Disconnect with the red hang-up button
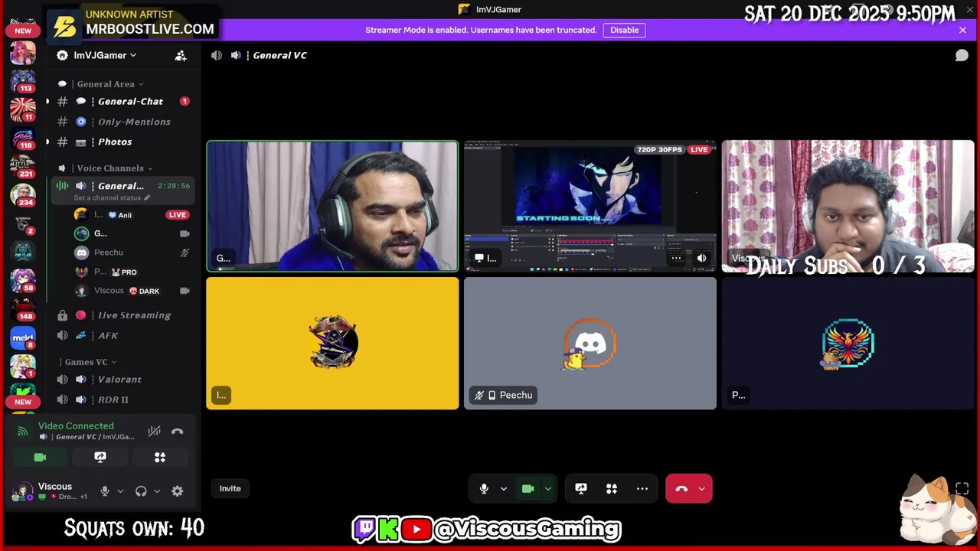Image resolution: width=980 pixels, height=551 pixels. (x=681, y=489)
